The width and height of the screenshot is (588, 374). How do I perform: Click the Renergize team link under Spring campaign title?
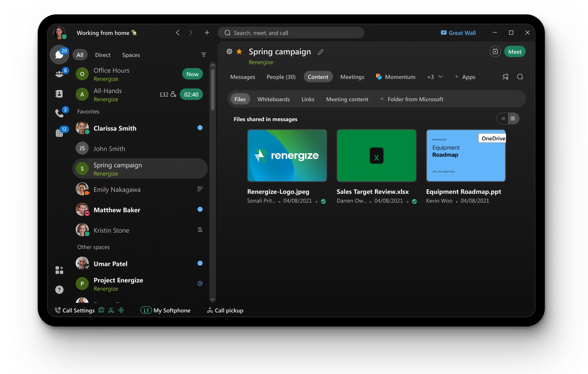click(x=261, y=62)
